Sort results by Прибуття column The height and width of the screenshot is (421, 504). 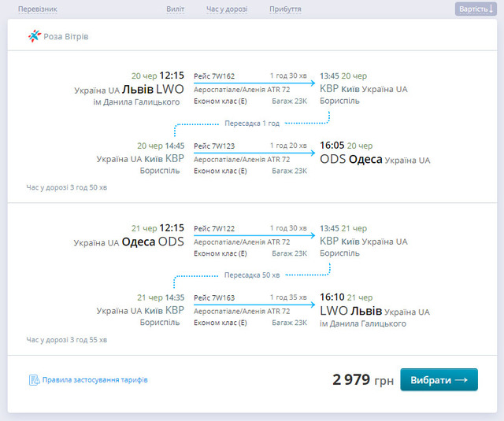pos(285,9)
